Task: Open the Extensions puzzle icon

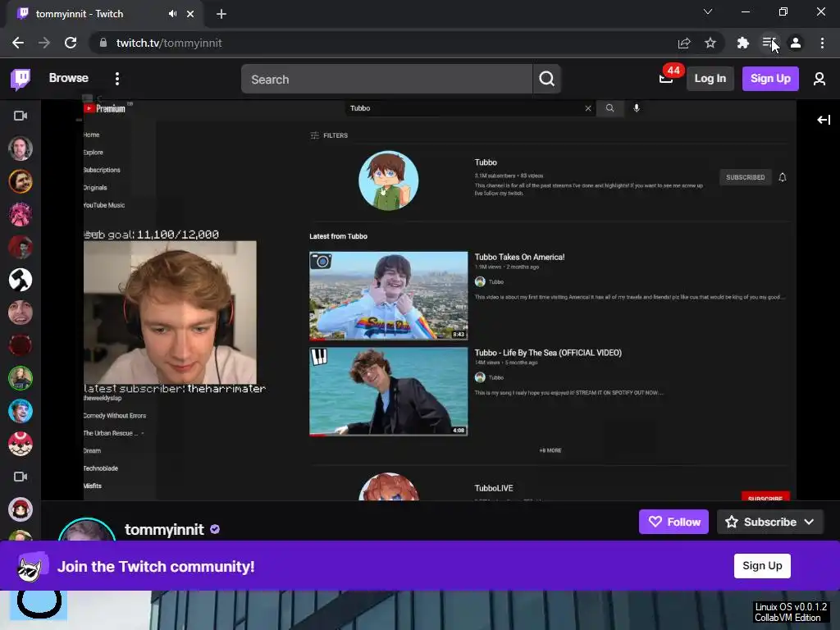Action: (x=742, y=43)
